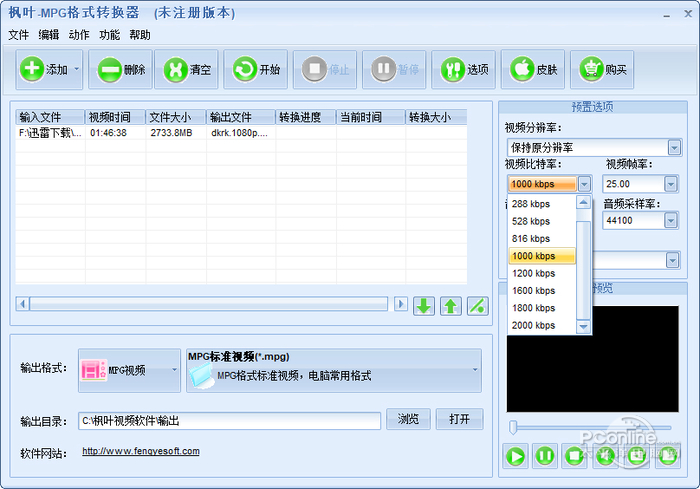Start conversion with the 开始 button
Screen dimensions: 700x489
coord(256,69)
